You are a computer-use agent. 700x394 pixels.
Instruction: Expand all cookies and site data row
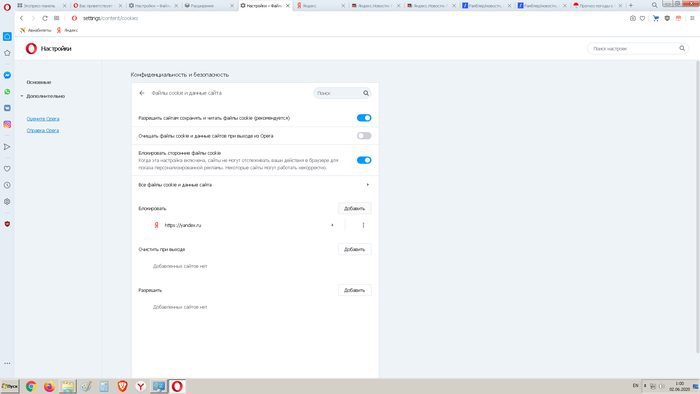(255, 185)
